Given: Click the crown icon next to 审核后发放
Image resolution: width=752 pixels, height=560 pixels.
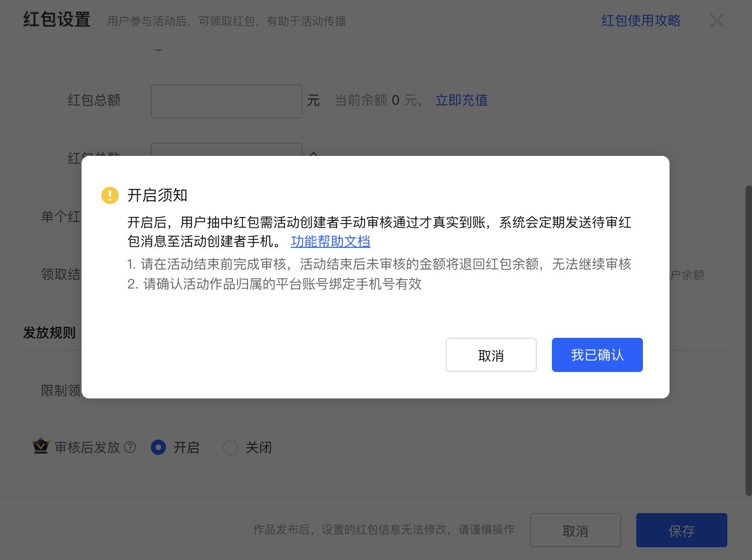Looking at the screenshot, I should 41,446.
